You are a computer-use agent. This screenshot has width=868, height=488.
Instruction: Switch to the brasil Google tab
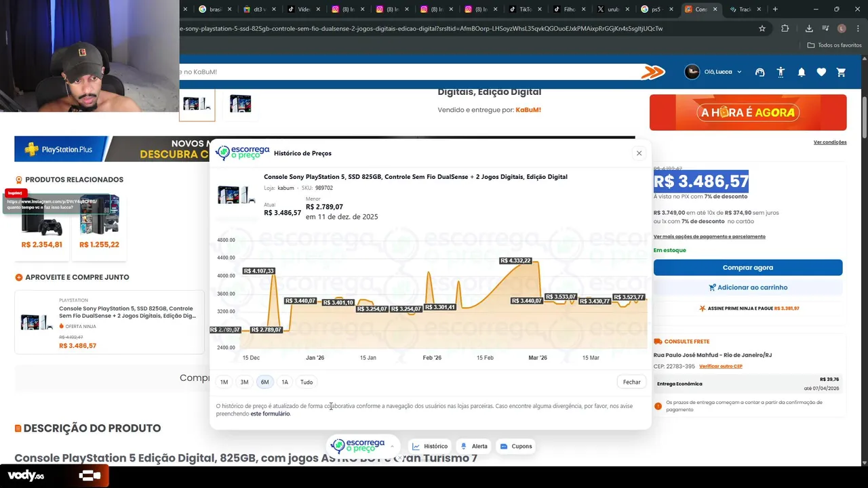click(216, 9)
